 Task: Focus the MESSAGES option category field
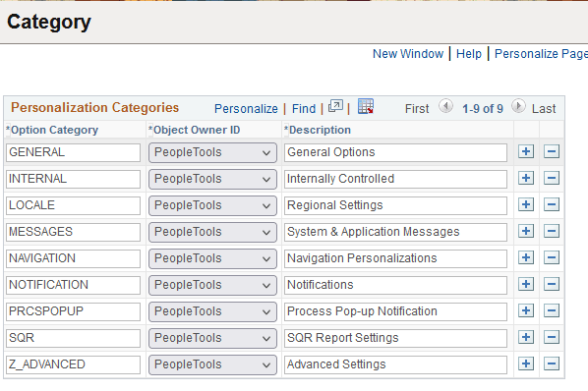[x=73, y=232]
